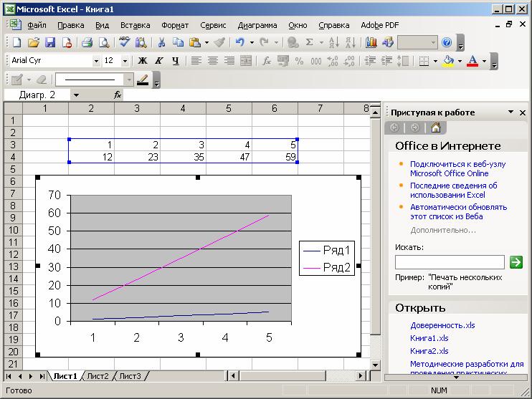Sort descending with the Z-A icon
Viewport: 532px width, 399px height.
point(350,42)
